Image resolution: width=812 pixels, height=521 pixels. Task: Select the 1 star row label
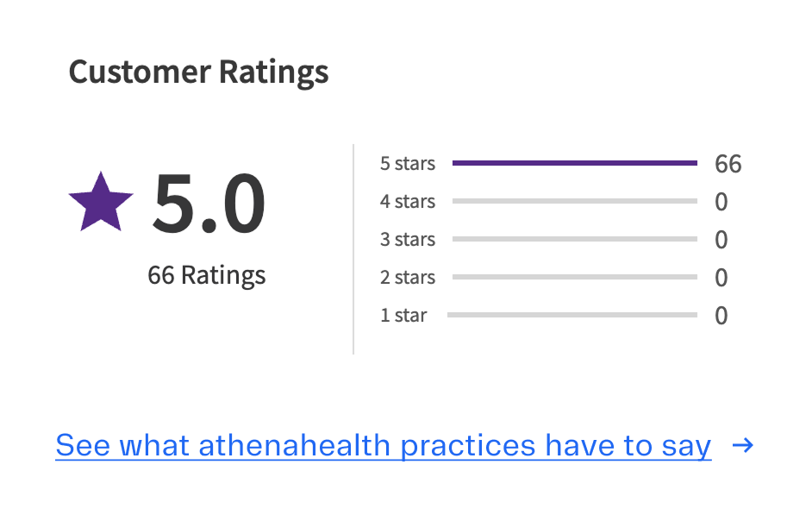pyautogui.click(x=403, y=315)
